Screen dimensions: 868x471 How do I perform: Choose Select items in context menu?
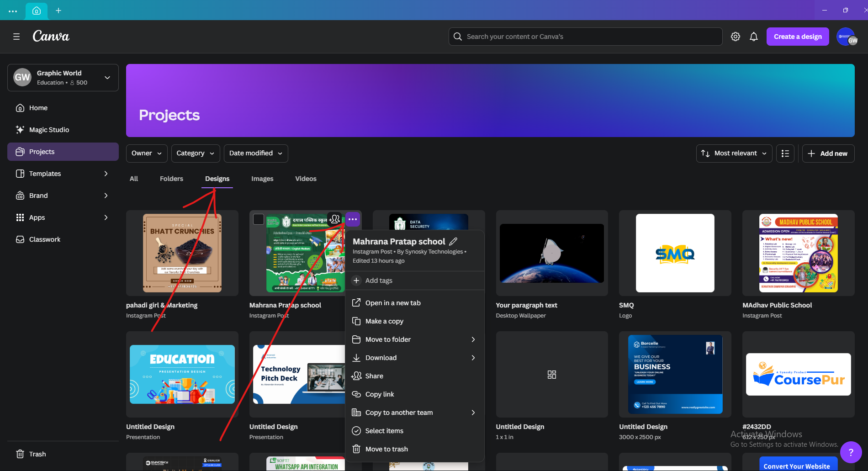click(x=384, y=431)
